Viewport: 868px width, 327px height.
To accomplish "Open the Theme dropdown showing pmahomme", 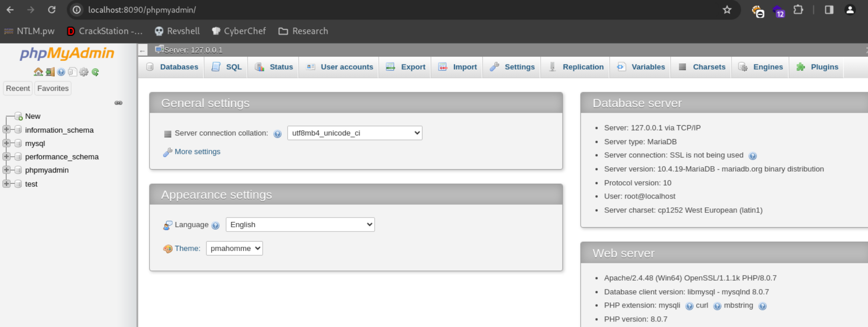I will point(234,248).
